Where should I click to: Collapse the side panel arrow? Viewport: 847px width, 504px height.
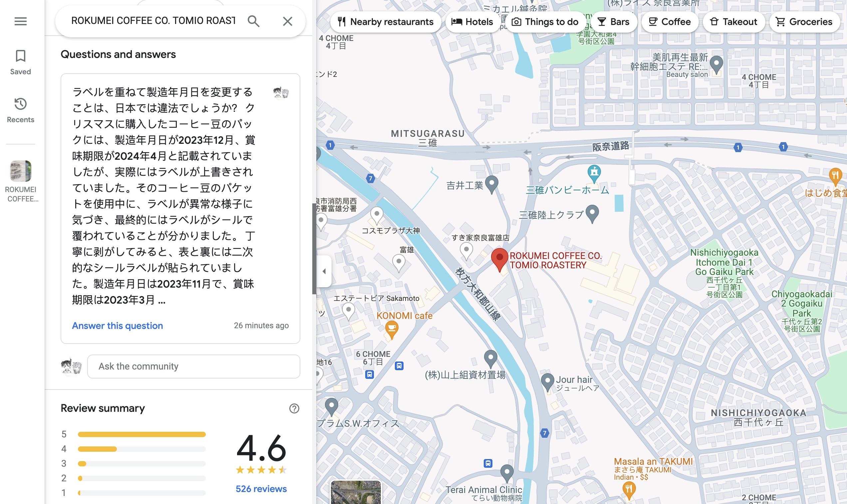324,271
